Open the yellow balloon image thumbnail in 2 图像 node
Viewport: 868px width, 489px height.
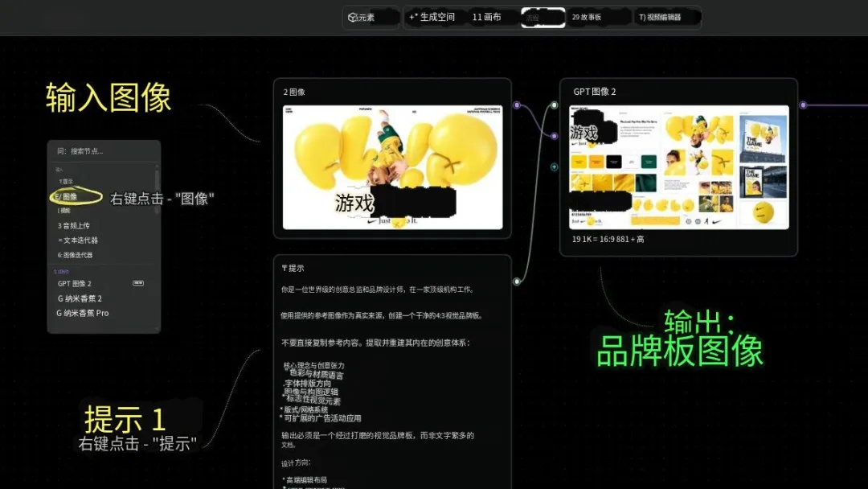[x=392, y=167]
